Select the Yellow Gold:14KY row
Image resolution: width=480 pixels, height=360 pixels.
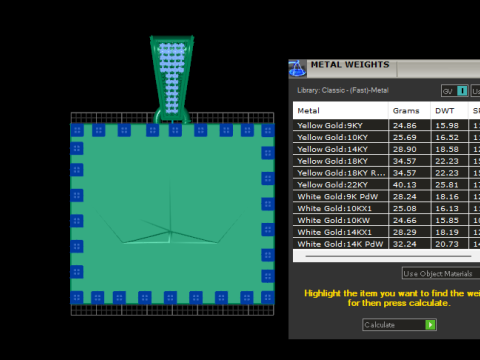pos(386,149)
